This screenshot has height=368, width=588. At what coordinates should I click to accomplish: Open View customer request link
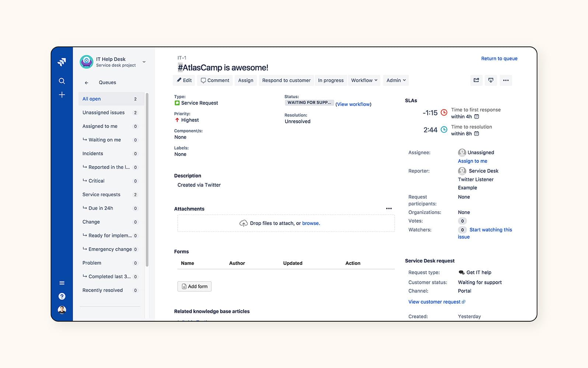click(x=437, y=302)
